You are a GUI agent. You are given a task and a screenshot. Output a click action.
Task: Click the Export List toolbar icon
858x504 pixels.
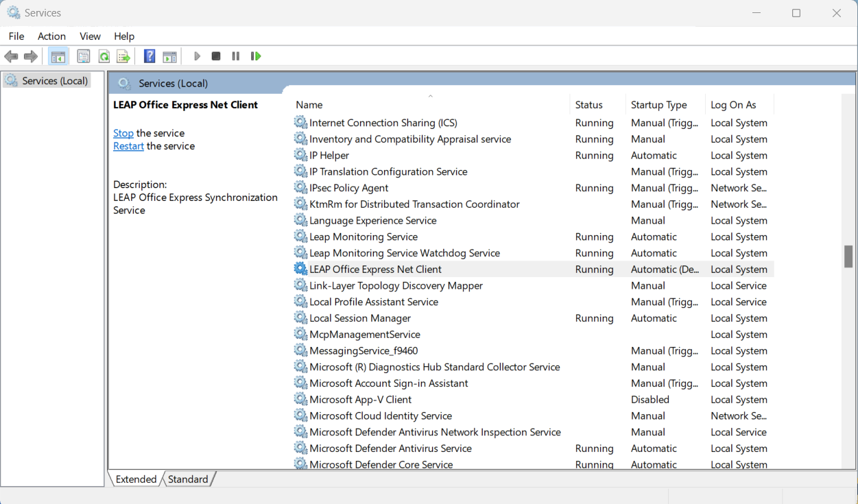(x=123, y=56)
